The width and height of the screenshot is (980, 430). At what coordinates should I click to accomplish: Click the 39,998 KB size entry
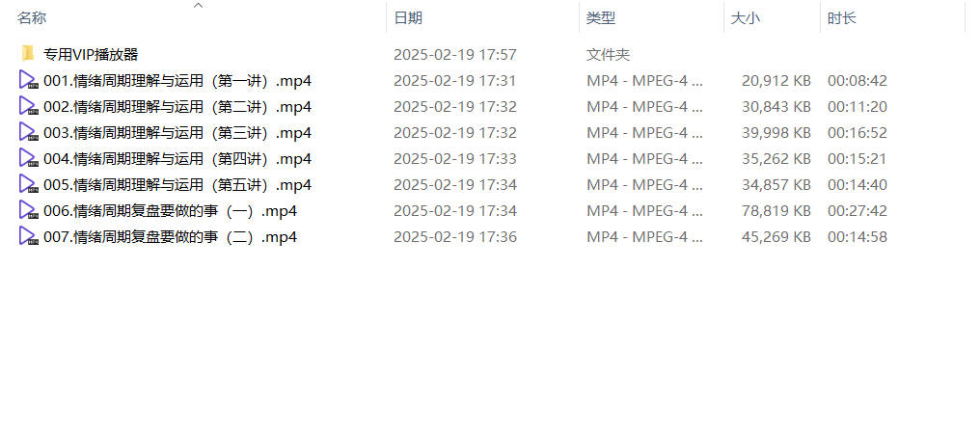[776, 133]
